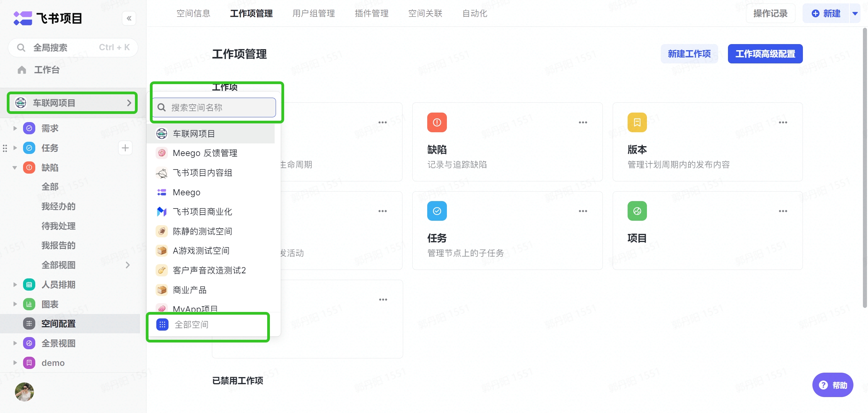
Task: Click the 全部空间 grid icon
Action: point(162,324)
